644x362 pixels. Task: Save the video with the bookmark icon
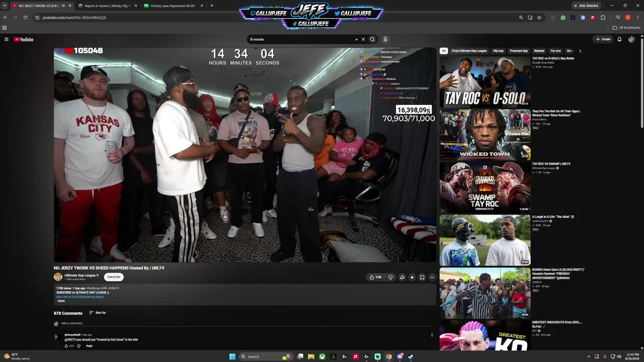coord(422,277)
